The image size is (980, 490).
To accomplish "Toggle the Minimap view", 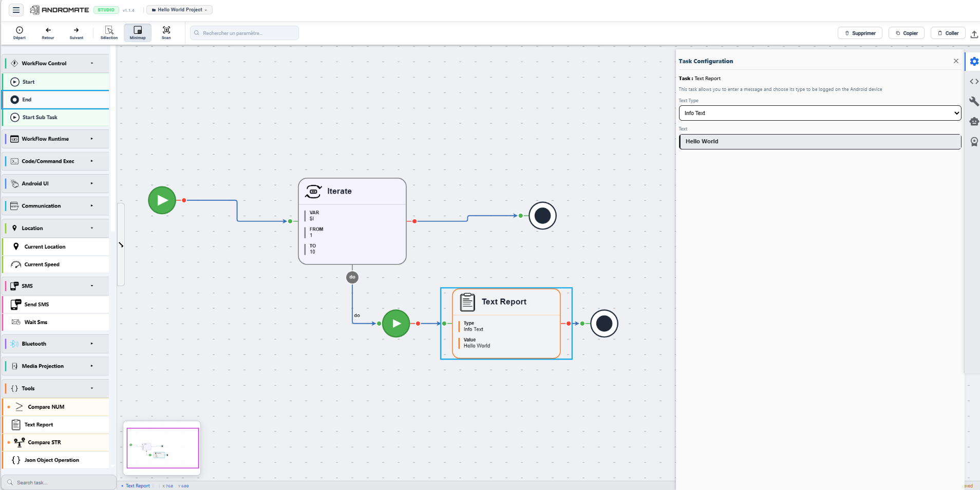I will [138, 33].
